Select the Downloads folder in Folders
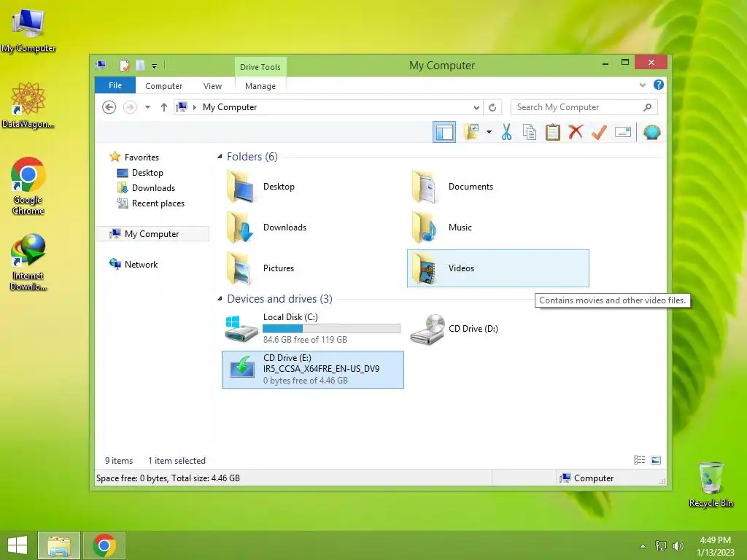Screen dimensions: 747x560 pos(312,227)
